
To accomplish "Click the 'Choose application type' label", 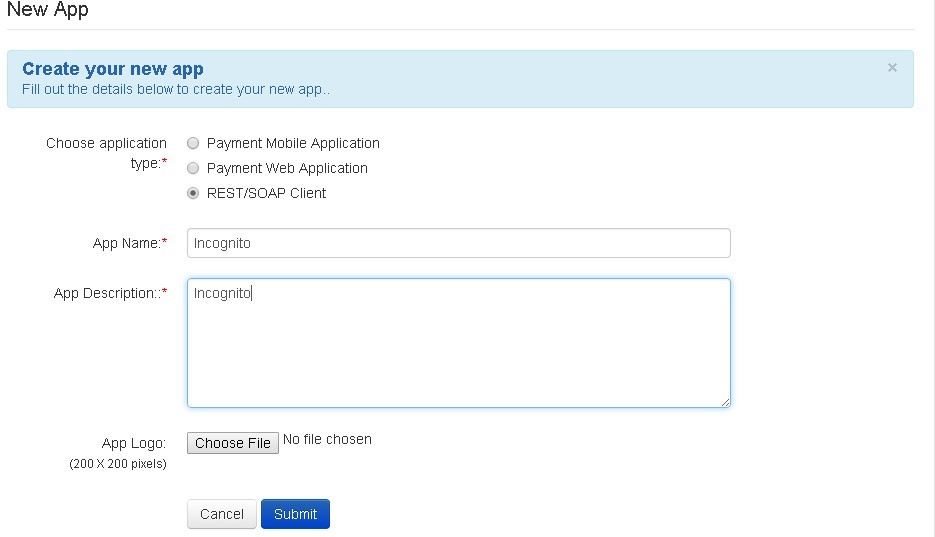I will click(107, 153).
